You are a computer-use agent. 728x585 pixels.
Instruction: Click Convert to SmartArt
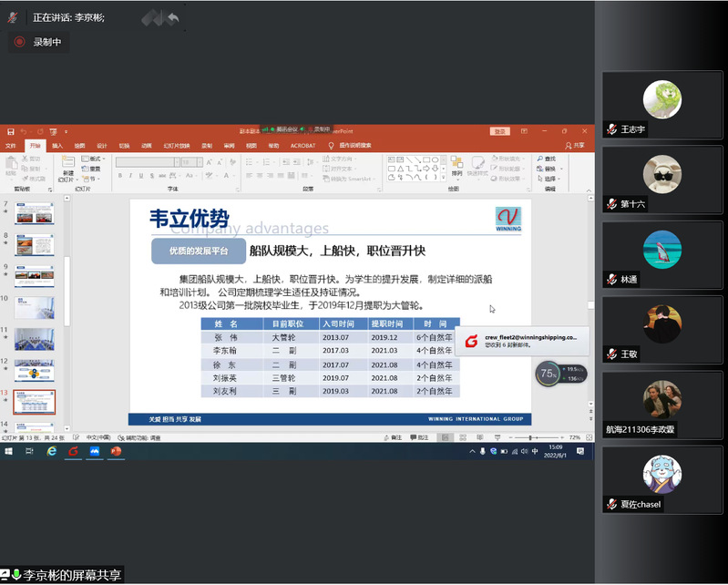(x=348, y=179)
